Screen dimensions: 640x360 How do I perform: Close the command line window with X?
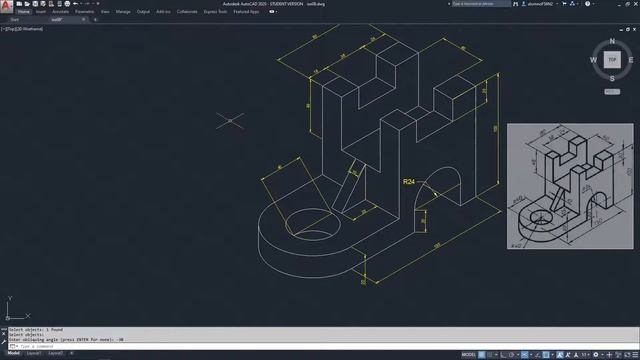pos(4,334)
